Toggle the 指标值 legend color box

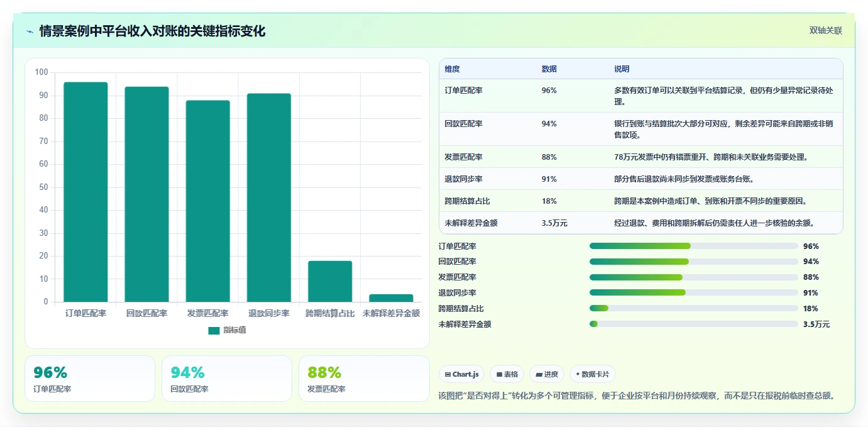coord(214,330)
